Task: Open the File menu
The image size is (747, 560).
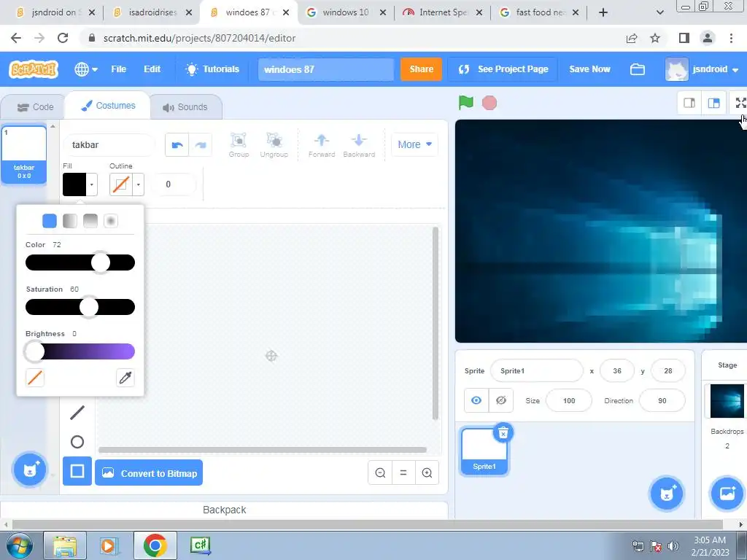Action: tap(119, 69)
